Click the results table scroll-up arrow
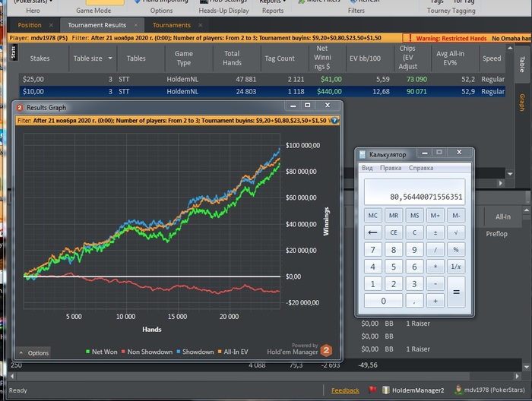This screenshot has height=401, width=532. click(x=510, y=49)
